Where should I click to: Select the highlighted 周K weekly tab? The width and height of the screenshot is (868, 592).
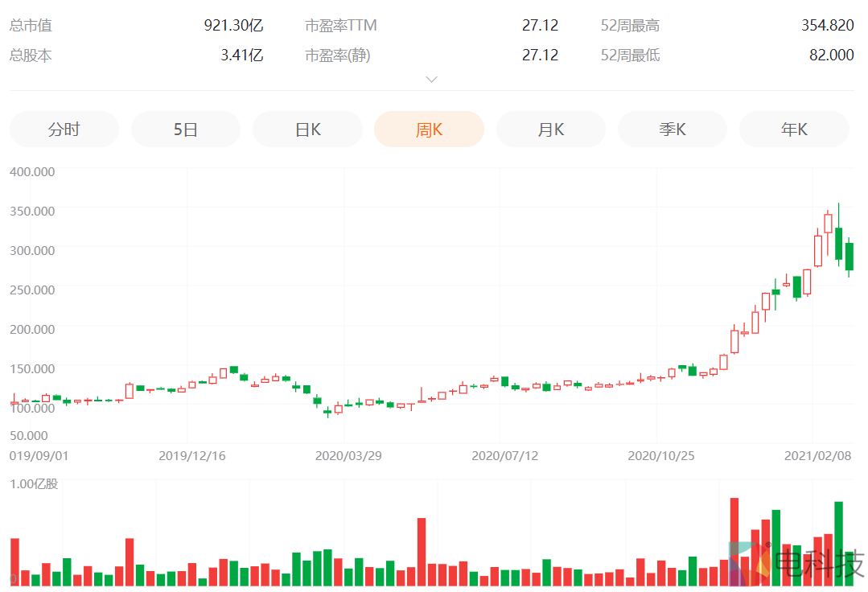click(429, 129)
